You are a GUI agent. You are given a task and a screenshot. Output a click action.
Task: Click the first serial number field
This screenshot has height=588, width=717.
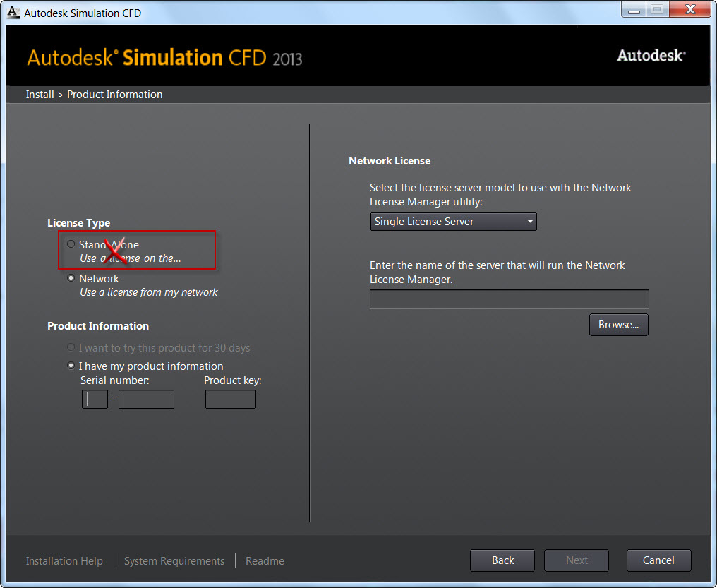pos(95,400)
